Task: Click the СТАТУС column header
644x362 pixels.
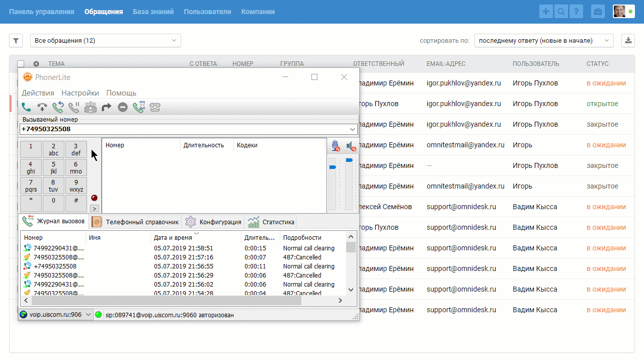Action: pyautogui.click(x=597, y=64)
